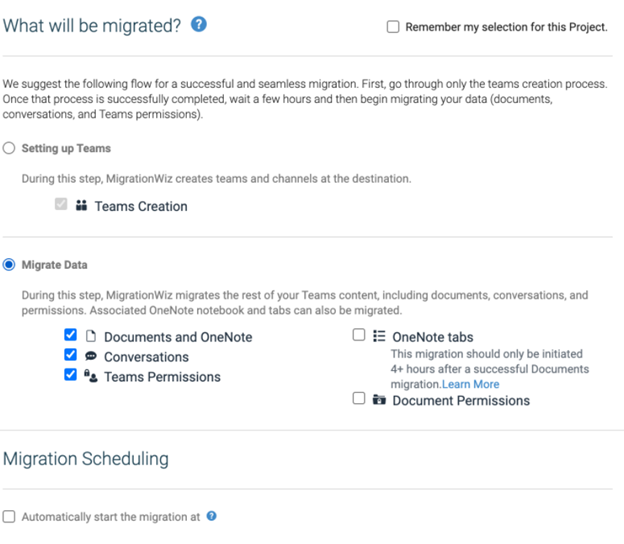624x544 pixels.
Task: Click the greyed-out Teams Creation checkbox
Action: click(x=62, y=205)
